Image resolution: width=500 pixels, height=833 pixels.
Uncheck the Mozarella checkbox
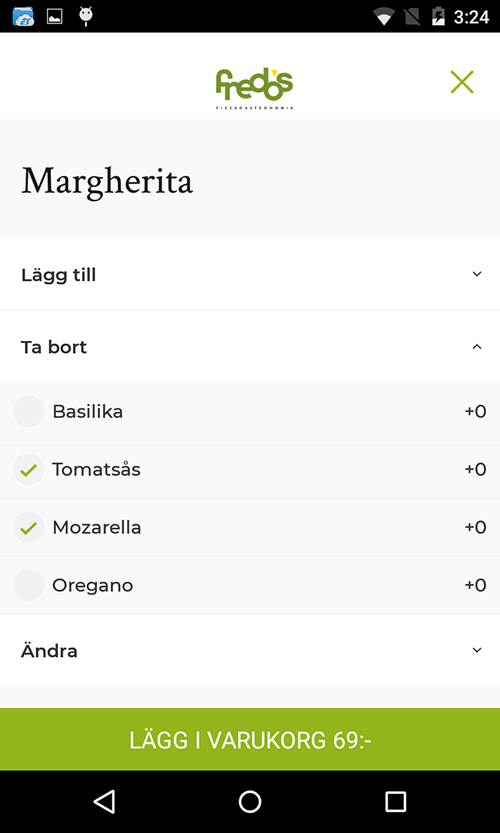point(28,527)
